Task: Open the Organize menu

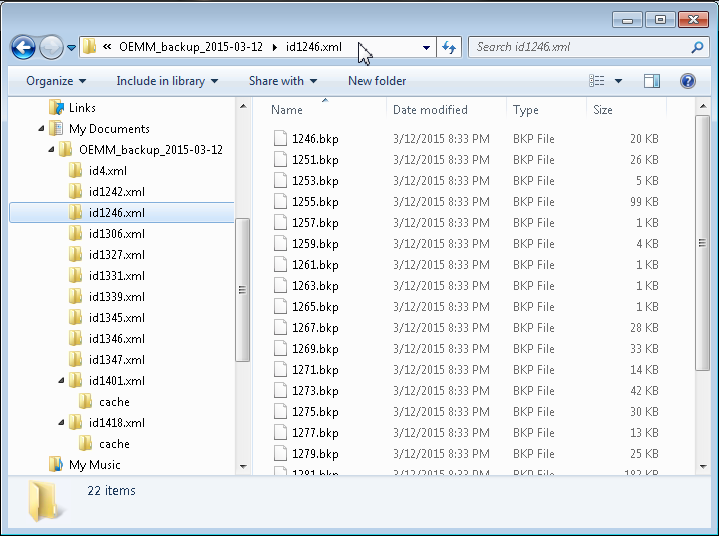Action: [x=55, y=81]
